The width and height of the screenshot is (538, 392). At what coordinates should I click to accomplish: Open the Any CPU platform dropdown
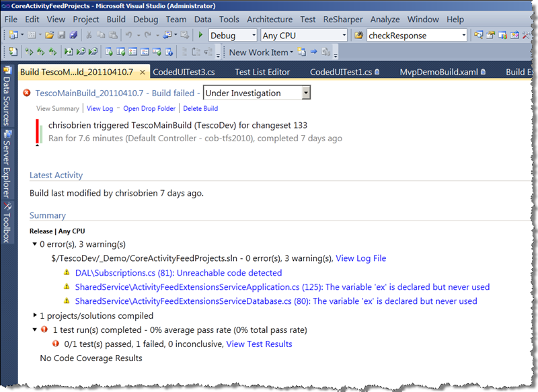point(304,36)
